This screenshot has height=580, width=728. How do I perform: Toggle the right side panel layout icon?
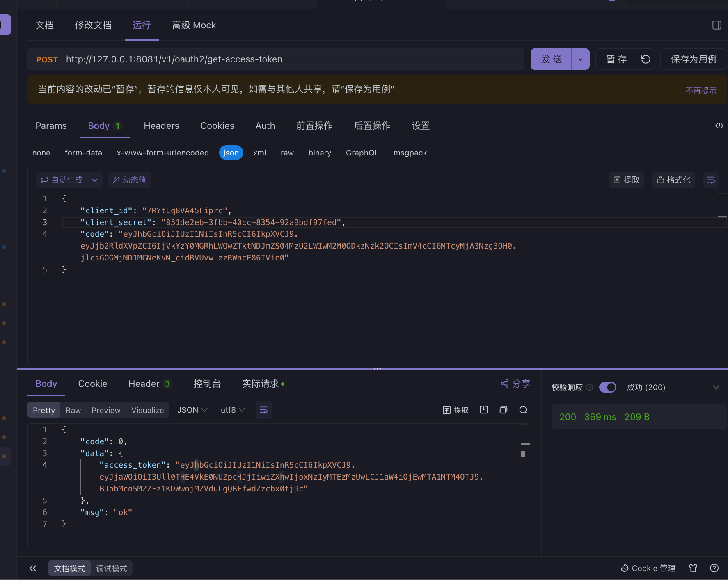click(717, 25)
